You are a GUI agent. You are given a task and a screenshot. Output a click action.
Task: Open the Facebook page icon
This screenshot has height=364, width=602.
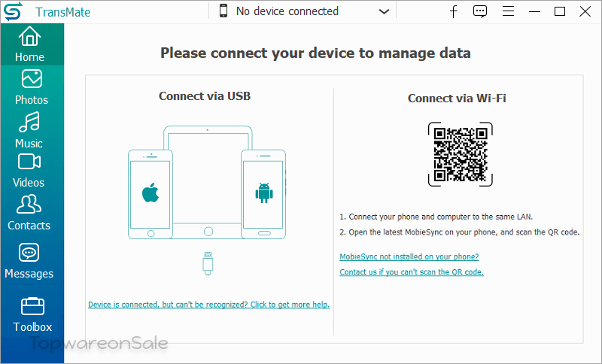[454, 11]
